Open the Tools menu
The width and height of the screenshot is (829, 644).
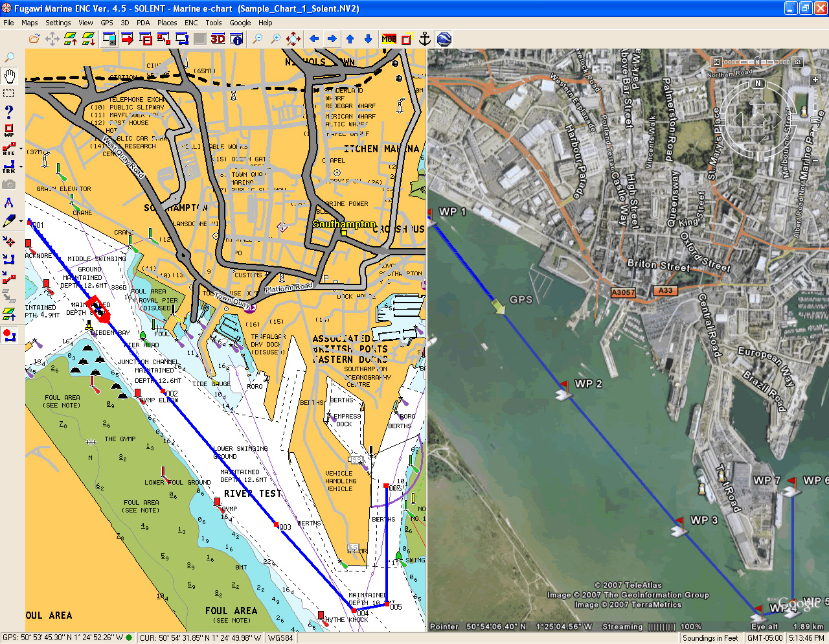point(214,23)
